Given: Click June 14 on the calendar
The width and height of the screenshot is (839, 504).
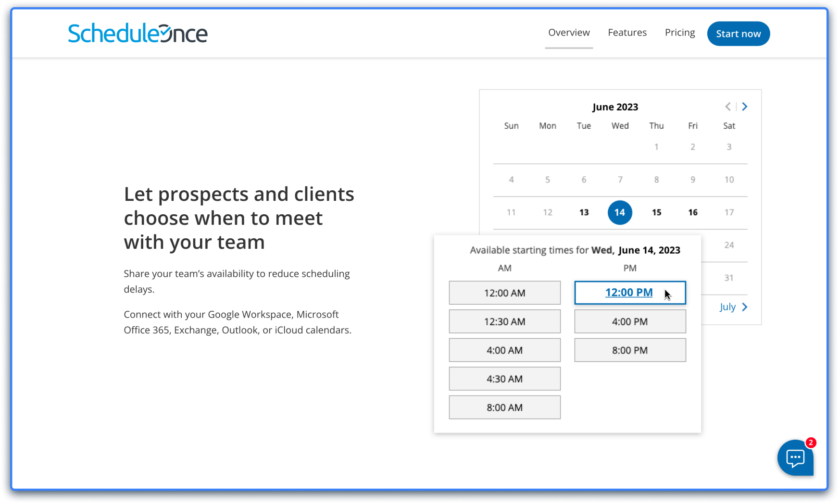Looking at the screenshot, I should [620, 212].
